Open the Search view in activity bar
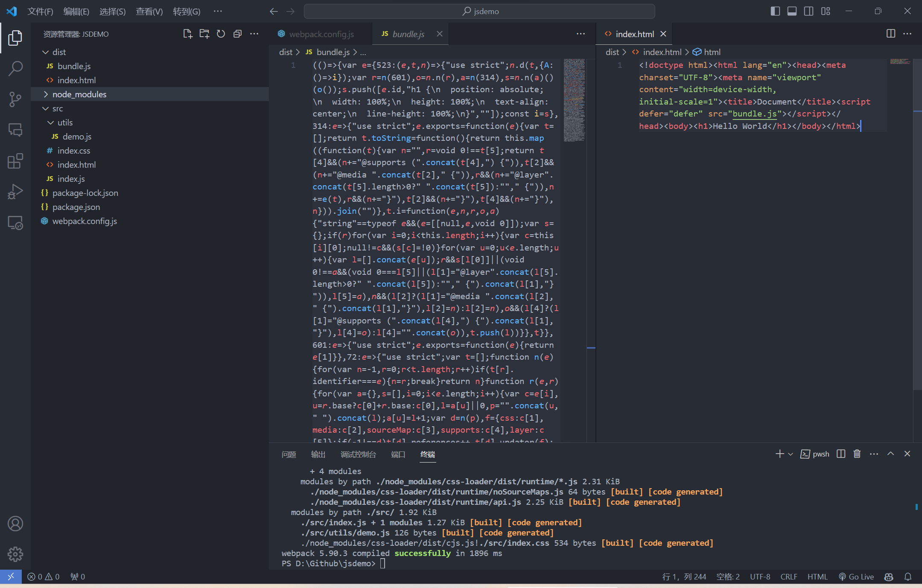The height and width of the screenshot is (588, 922). point(15,68)
